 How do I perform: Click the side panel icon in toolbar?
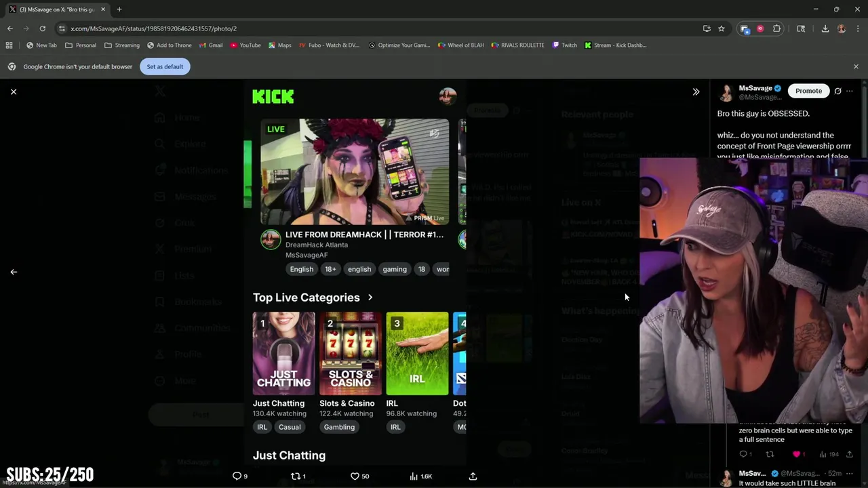(x=801, y=28)
